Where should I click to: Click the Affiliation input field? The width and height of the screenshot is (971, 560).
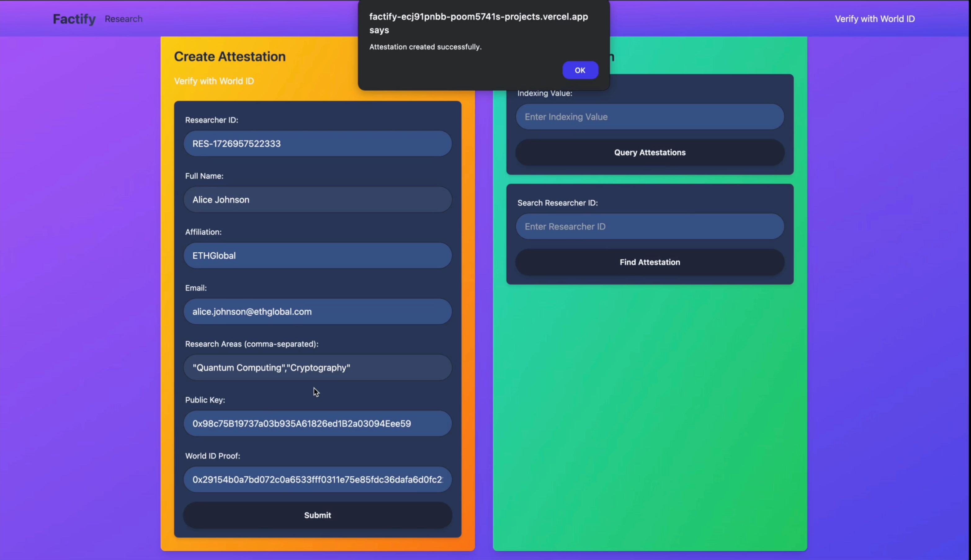pyautogui.click(x=317, y=255)
